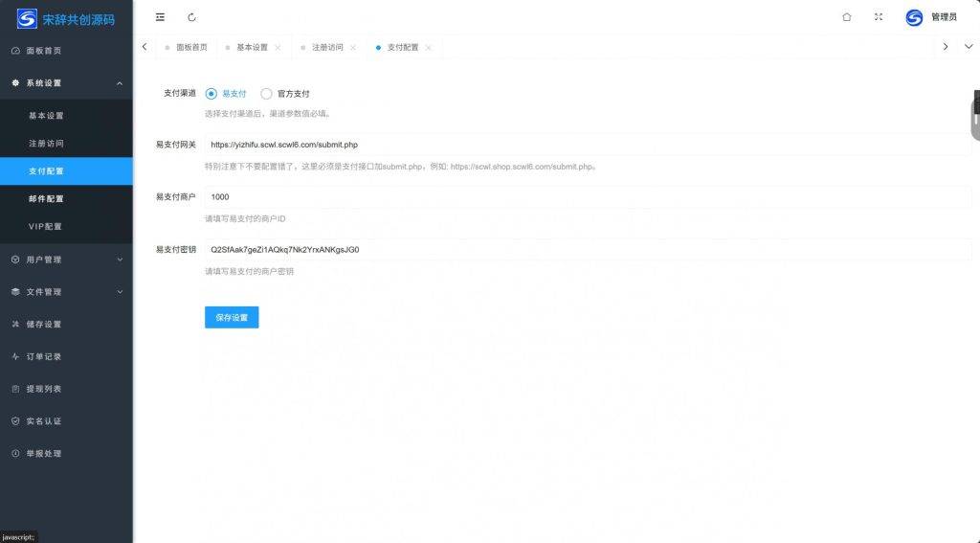Viewport: 980px width, 543px height.
Task: Open the tab options dropdown arrow
Action: click(x=969, y=47)
